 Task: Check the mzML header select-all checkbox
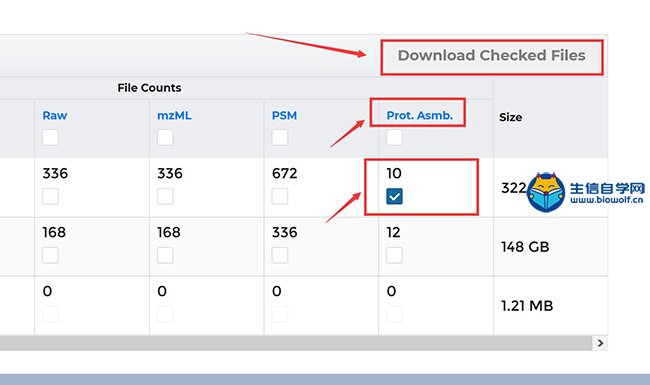(165, 137)
